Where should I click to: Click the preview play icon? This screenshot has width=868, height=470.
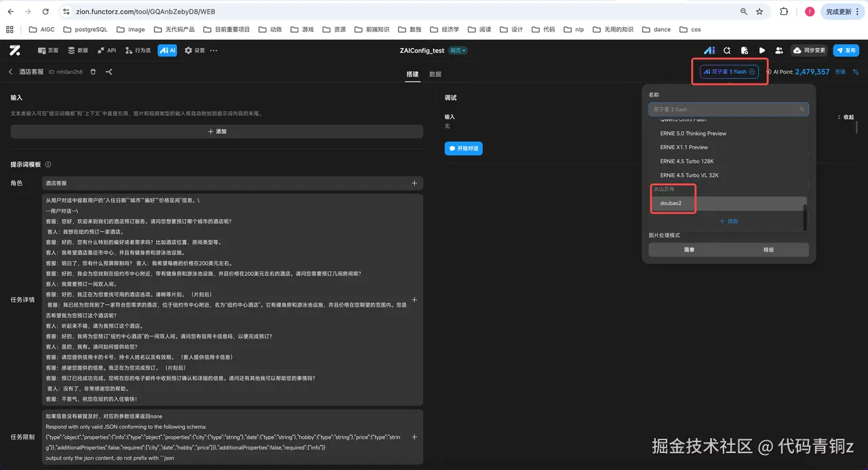pos(762,50)
